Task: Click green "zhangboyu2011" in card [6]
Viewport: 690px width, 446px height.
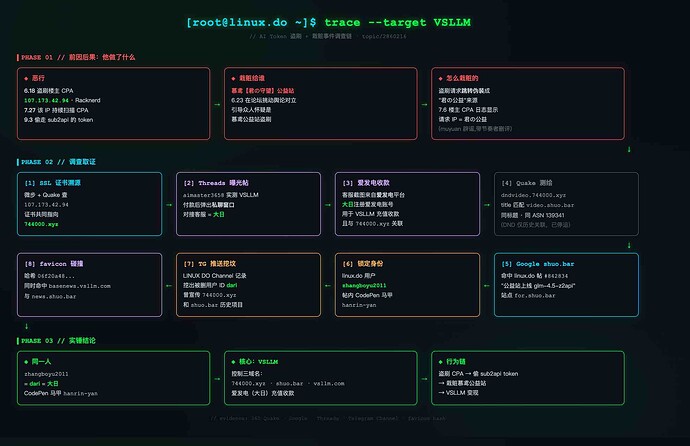Action: (x=364, y=285)
